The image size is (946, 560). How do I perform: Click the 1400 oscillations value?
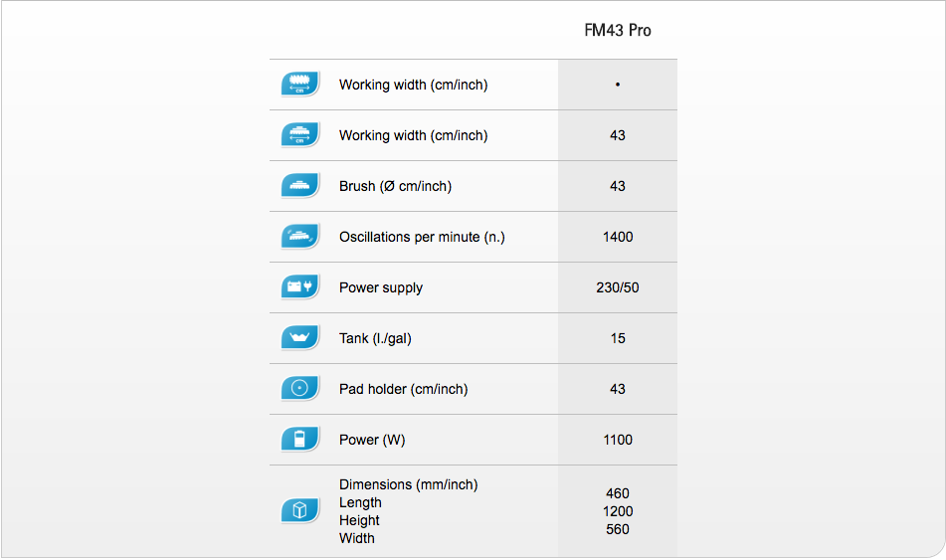tap(618, 237)
